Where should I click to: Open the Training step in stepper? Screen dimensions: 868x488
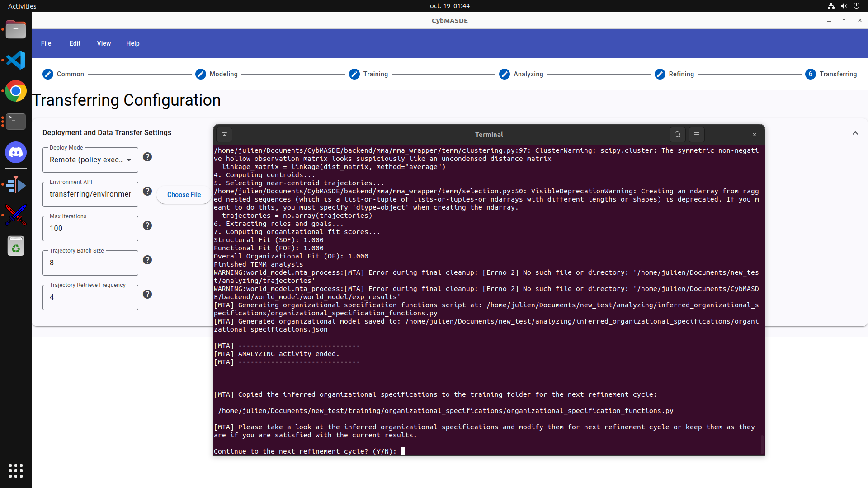354,74
